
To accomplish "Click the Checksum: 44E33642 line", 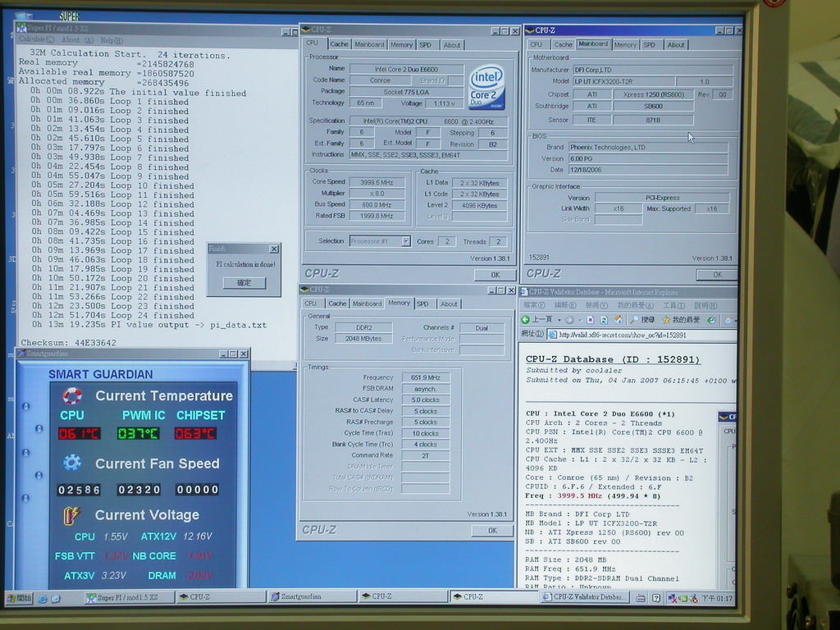I will coord(69,343).
